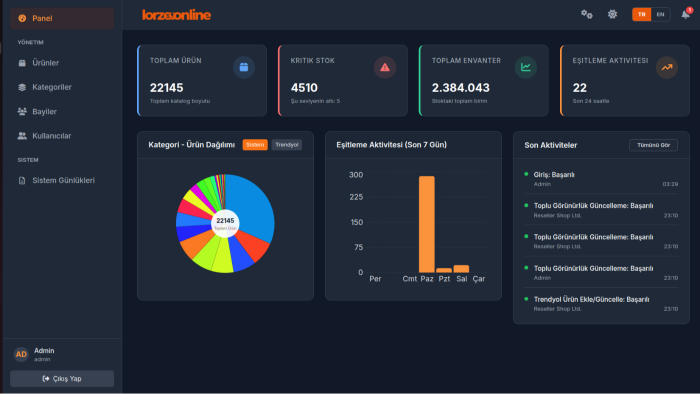Open the double-gear configuration icon
The height and width of the screenshot is (394, 700).
(x=587, y=14)
